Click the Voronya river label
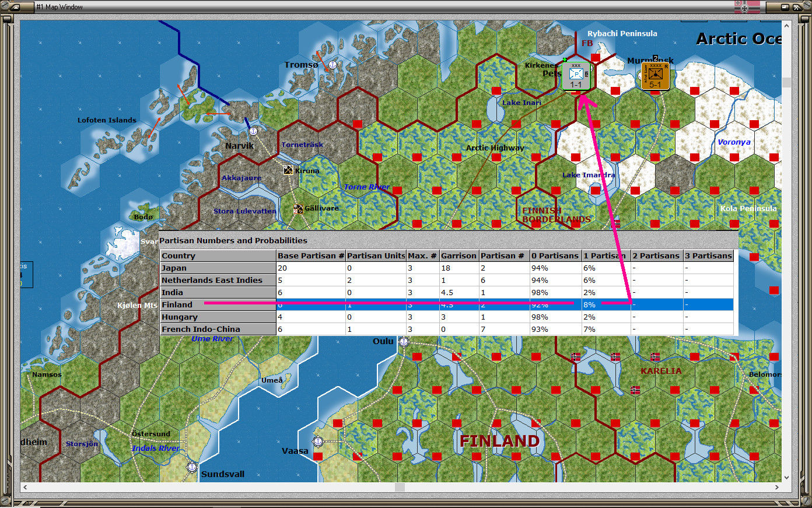812x508 pixels. 734,142
